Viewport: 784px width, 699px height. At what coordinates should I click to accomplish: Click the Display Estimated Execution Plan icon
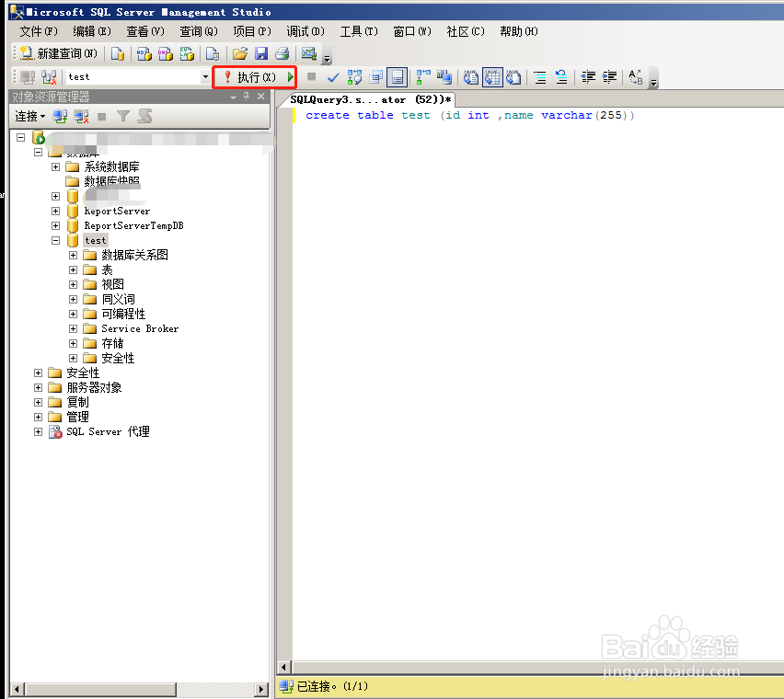pos(354,77)
